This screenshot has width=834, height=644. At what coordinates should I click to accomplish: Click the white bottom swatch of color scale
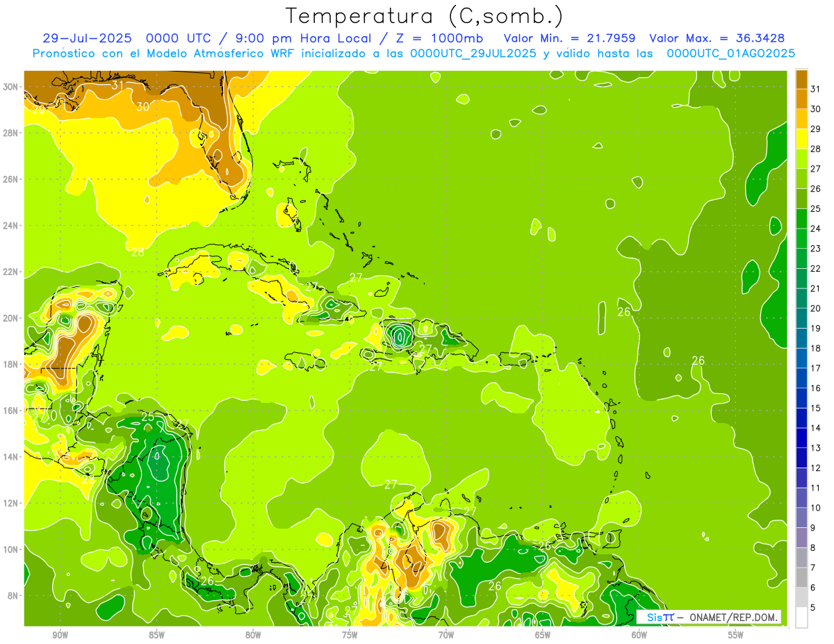tap(801, 618)
